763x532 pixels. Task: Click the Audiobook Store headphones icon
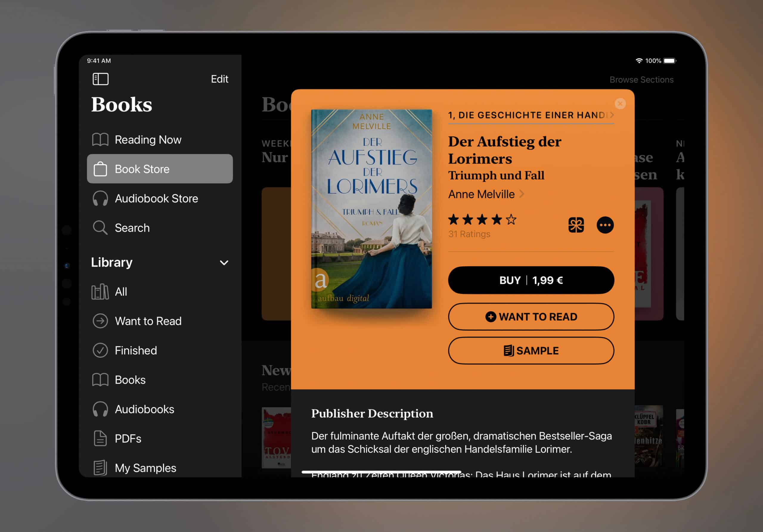(x=100, y=198)
